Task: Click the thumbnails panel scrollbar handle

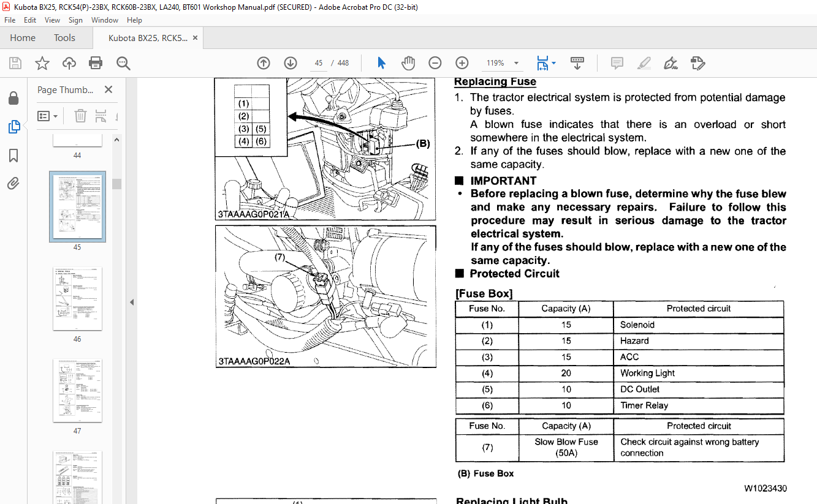Action: point(116,184)
